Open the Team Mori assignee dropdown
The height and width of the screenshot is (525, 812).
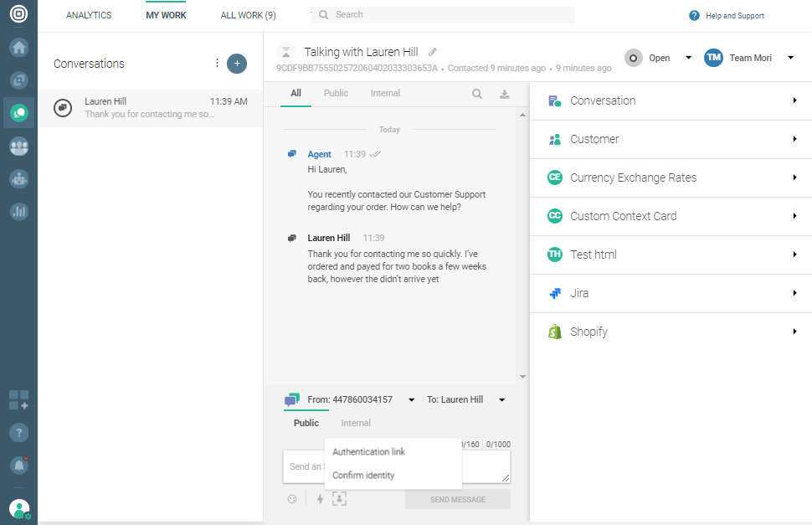(x=749, y=58)
